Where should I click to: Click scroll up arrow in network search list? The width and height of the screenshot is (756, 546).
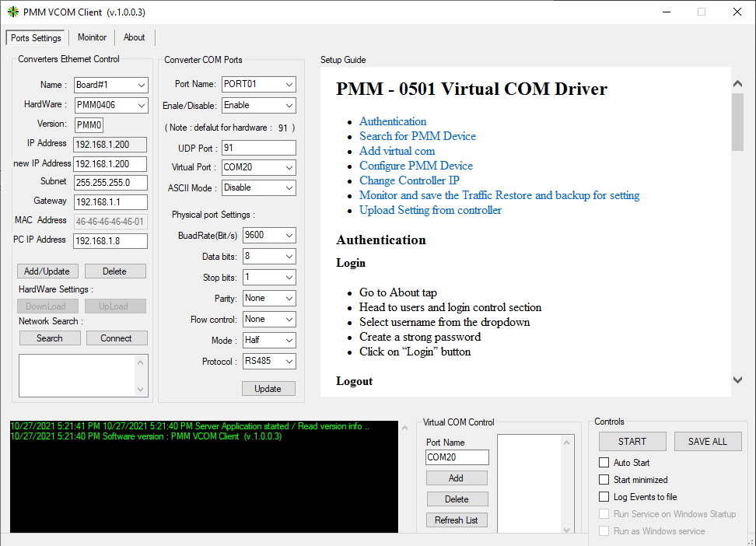point(140,362)
